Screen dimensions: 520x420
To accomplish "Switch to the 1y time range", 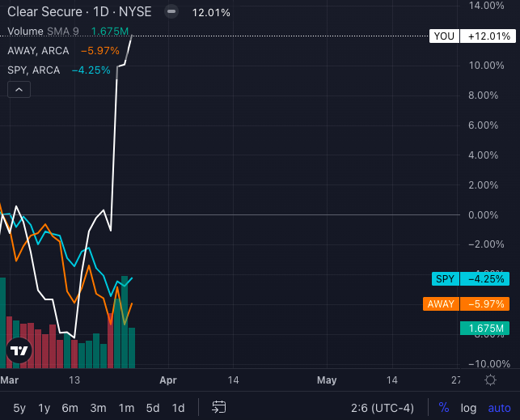I will [x=44, y=407].
